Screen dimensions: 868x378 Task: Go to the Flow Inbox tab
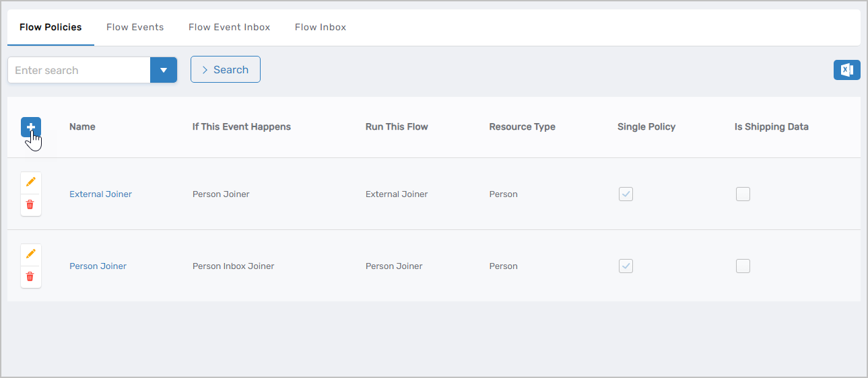321,28
